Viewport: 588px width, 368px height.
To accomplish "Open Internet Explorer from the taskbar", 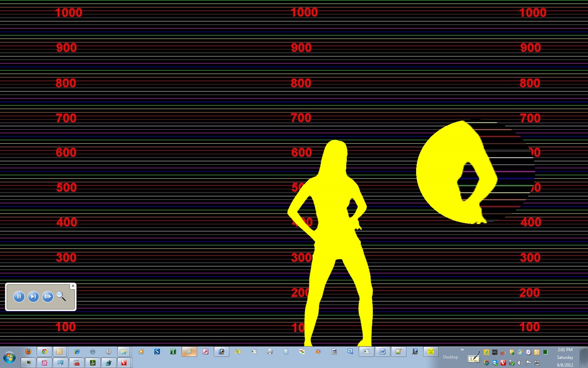I will pos(77,352).
